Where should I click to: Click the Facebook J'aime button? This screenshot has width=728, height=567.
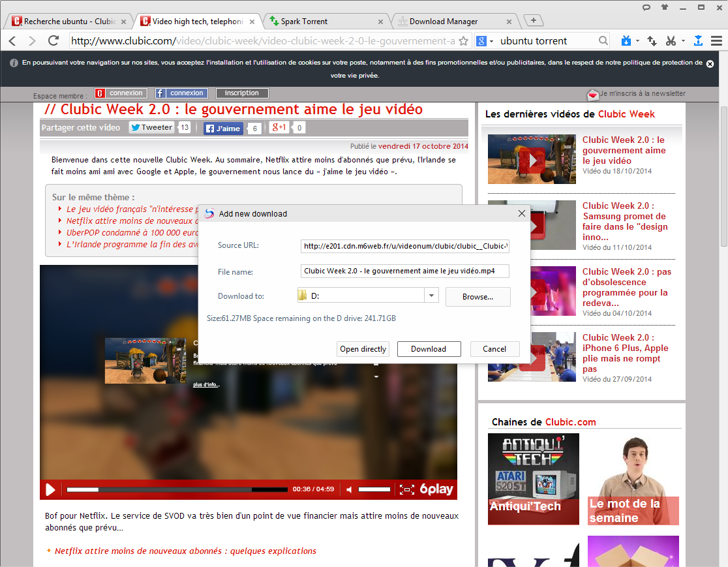pos(223,129)
